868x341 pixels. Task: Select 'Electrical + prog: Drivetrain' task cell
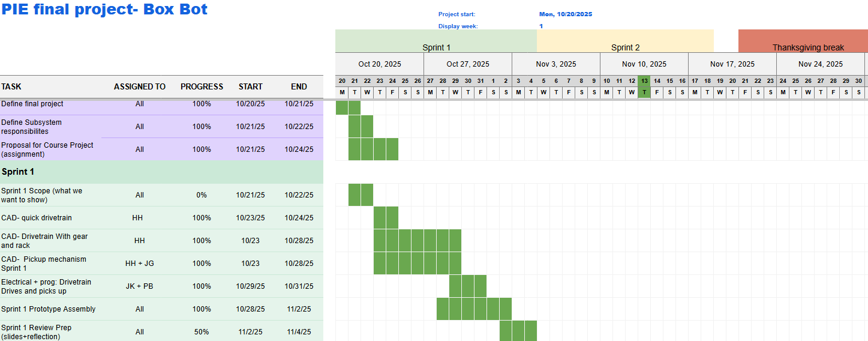point(51,286)
